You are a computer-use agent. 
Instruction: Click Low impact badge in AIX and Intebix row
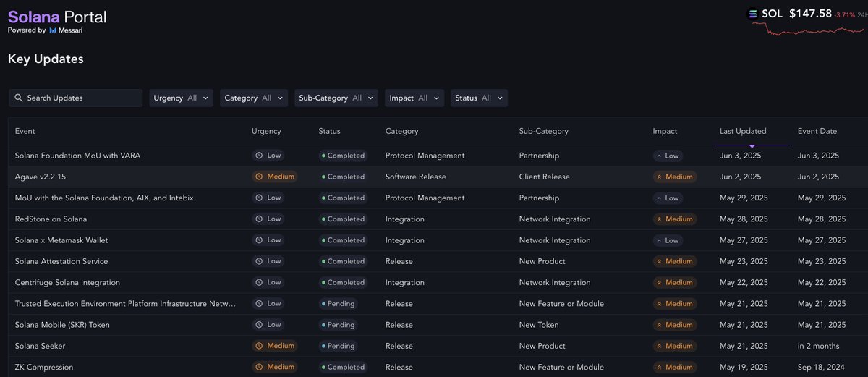[x=668, y=198]
